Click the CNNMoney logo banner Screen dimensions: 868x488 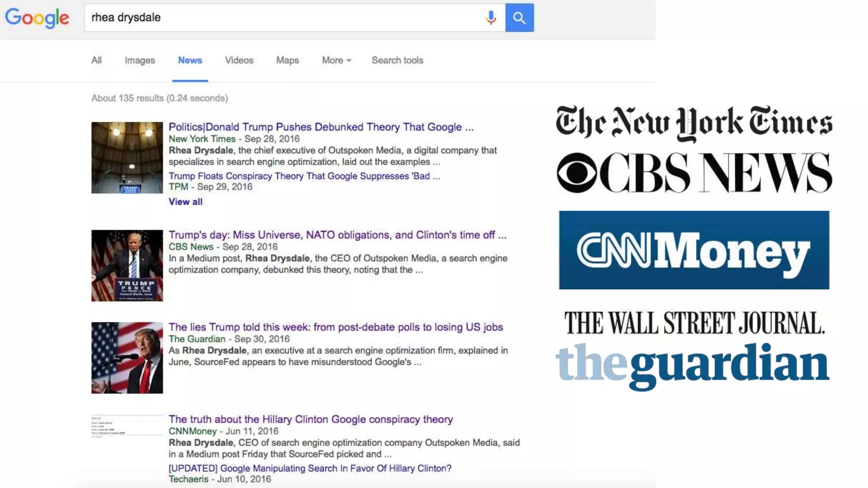point(694,250)
